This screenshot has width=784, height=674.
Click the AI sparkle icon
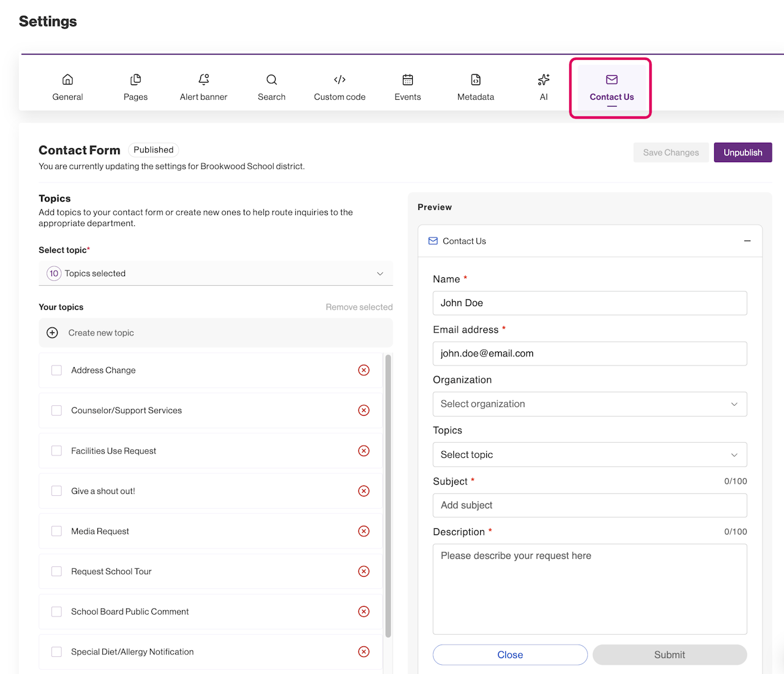(x=543, y=80)
